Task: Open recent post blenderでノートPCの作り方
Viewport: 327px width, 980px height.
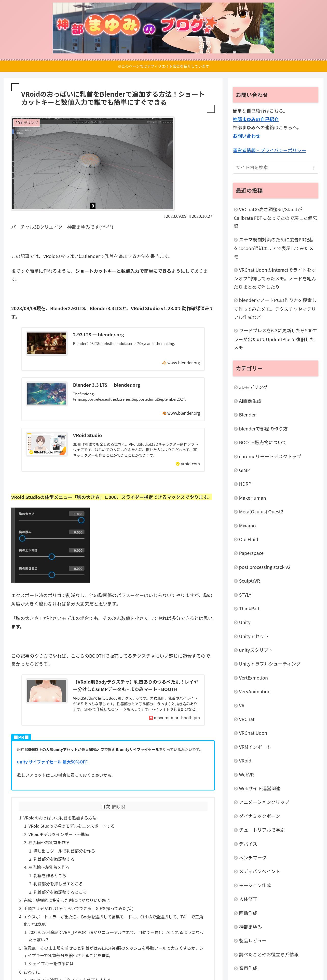Action: (x=275, y=309)
